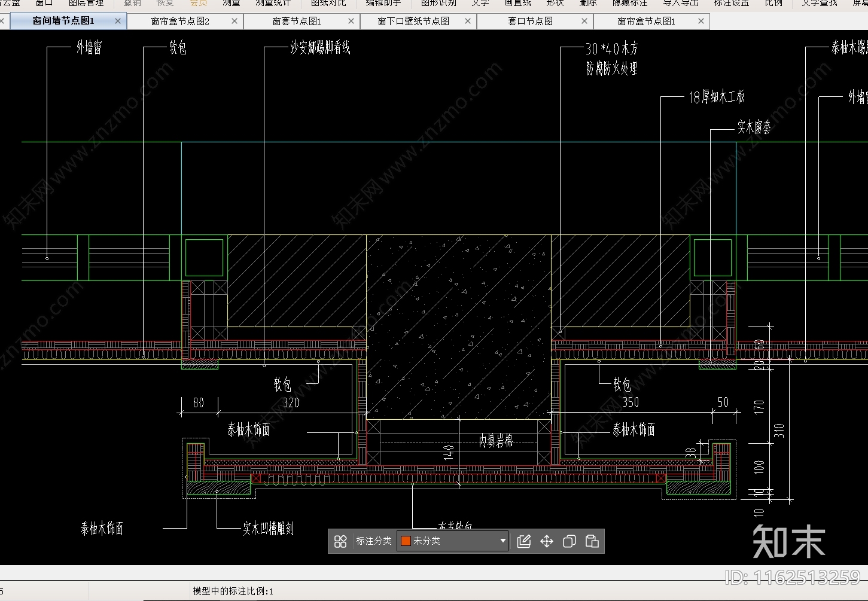
Task: Close the 窗套节点图1 tab
Action: (x=351, y=21)
